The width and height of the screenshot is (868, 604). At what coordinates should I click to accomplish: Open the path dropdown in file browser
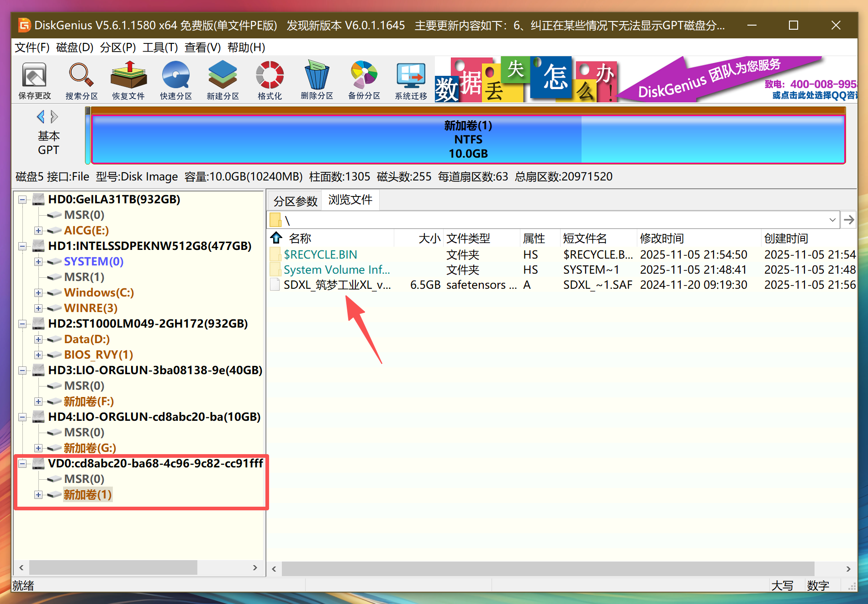coord(832,220)
